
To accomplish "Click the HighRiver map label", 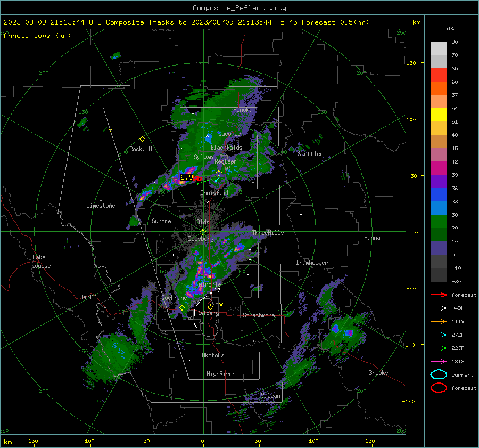I will coord(220,374).
